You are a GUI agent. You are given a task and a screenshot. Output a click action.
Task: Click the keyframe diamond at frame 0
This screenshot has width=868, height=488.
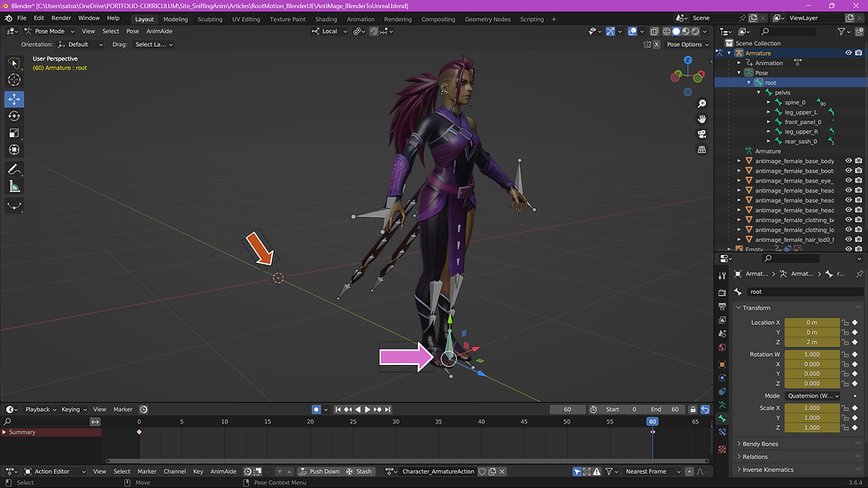139,432
